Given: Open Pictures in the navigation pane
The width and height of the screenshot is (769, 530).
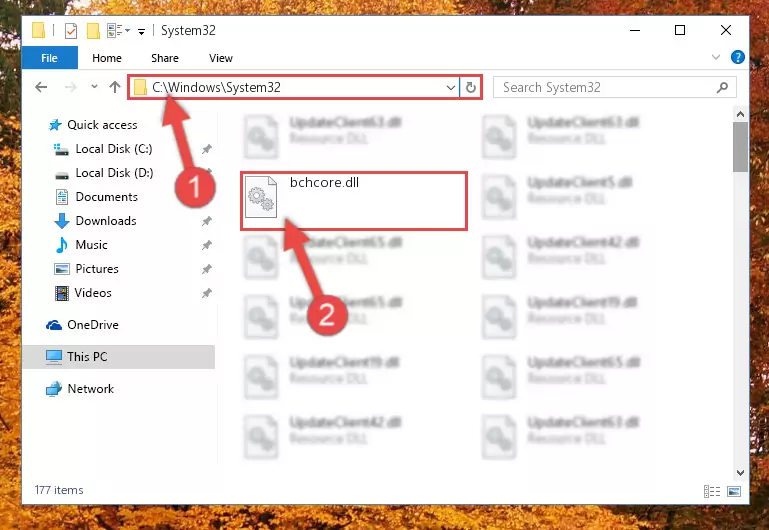Looking at the screenshot, I should pos(97,269).
